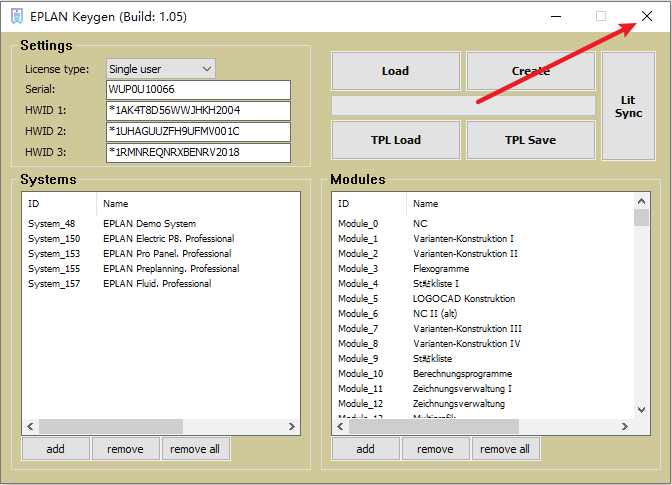This screenshot has height=485, width=672.
Task: Click the Lit Sync button
Action: pyautogui.click(x=628, y=106)
